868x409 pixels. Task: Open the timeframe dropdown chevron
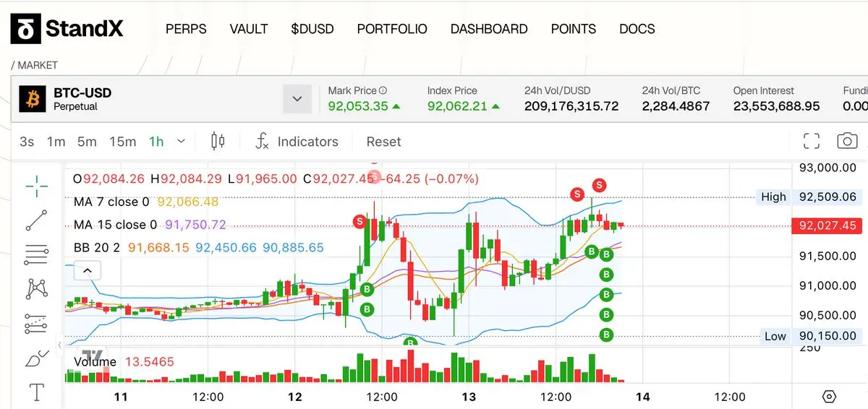pyautogui.click(x=181, y=142)
